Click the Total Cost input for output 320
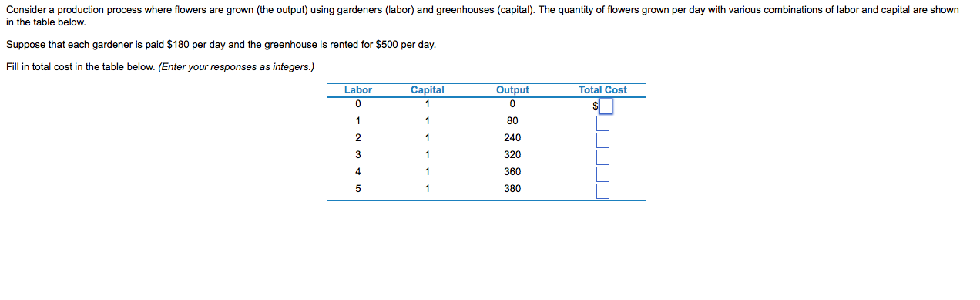This screenshot has width=980, height=300. click(602, 157)
